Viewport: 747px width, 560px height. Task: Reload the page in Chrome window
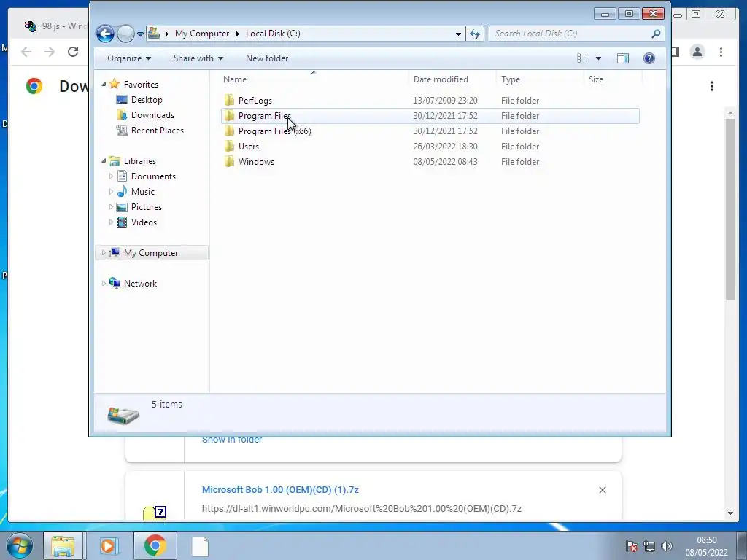pos(73,52)
